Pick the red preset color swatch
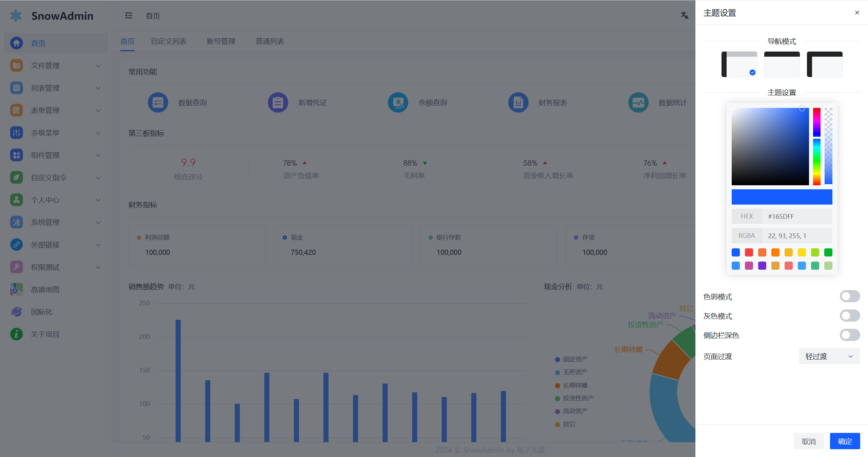The width and height of the screenshot is (868, 457). (749, 252)
